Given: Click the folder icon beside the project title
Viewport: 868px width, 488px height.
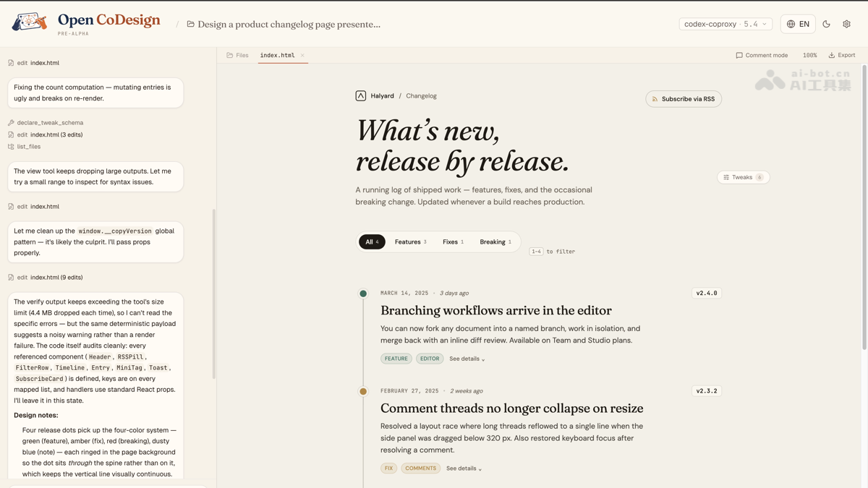Looking at the screenshot, I should 191,24.
